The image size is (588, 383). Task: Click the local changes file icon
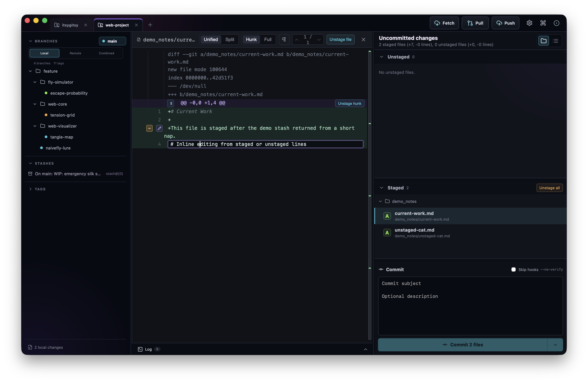tap(30, 347)
